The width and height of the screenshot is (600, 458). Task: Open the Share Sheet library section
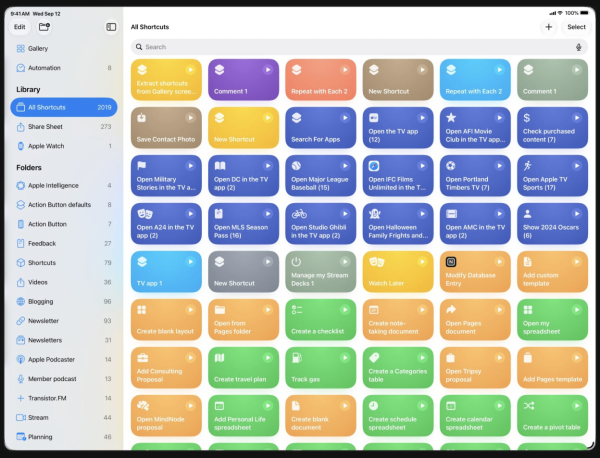pos(64,127)
